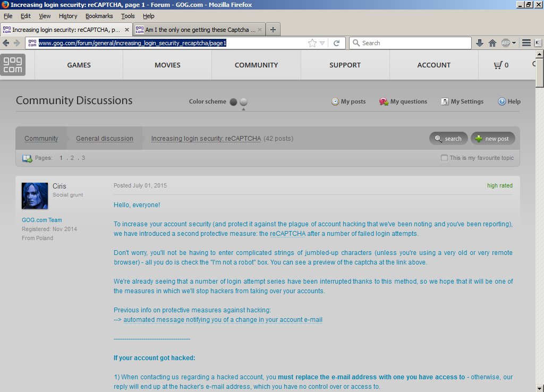The width and height of the screenshot is (544, 392).
Task: Go to forum page 2
Action: tap(72, 158)
